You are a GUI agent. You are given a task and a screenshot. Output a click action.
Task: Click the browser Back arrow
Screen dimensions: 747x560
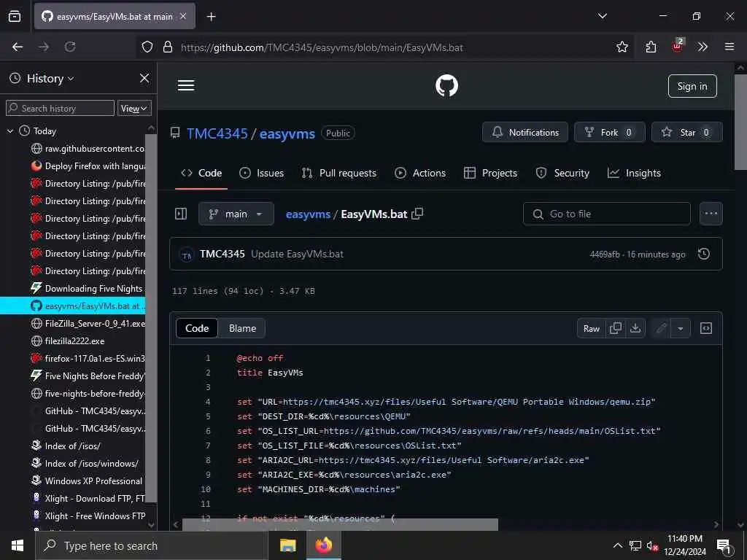click(x=18, y=47)
